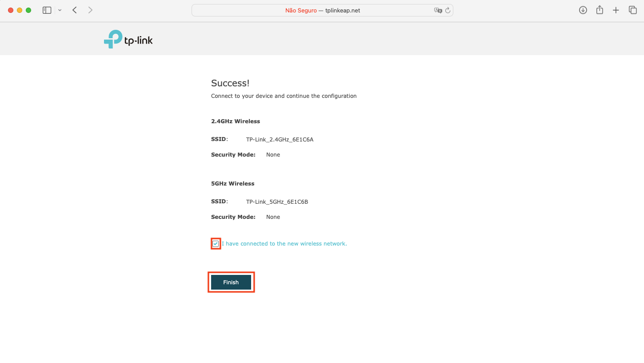Click the tp-link logo
Screen dimensions: 644x363
[128, 39]
